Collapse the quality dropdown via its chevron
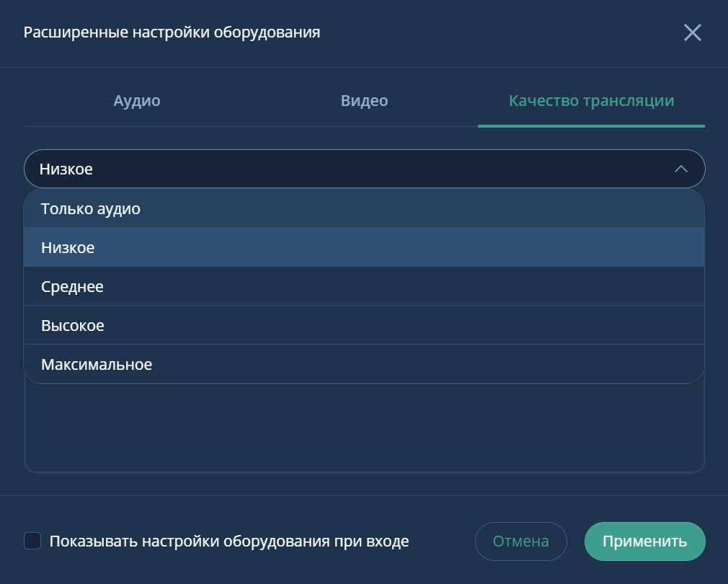This screenshot has height=584, width=728. [x=680, y=168]
